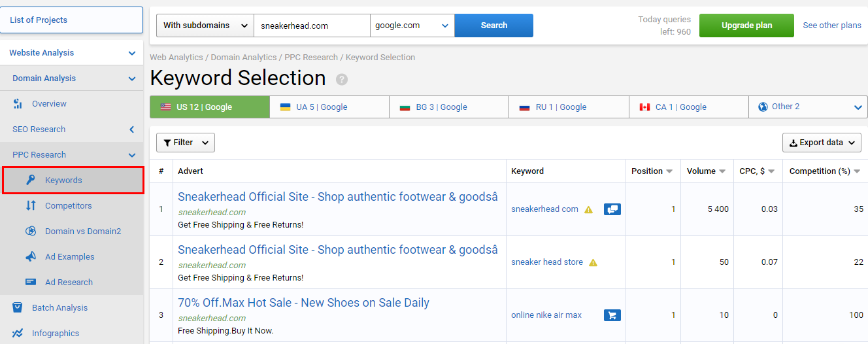The image size is (868, 344).
Task: Click the key icon beside Keywords
Action: (31, 180)
